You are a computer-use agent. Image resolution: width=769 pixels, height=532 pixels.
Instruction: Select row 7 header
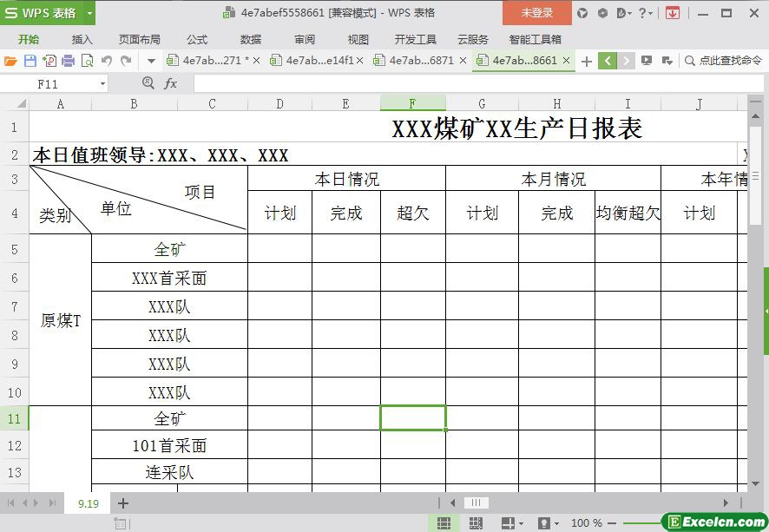[x=15, y=306]
